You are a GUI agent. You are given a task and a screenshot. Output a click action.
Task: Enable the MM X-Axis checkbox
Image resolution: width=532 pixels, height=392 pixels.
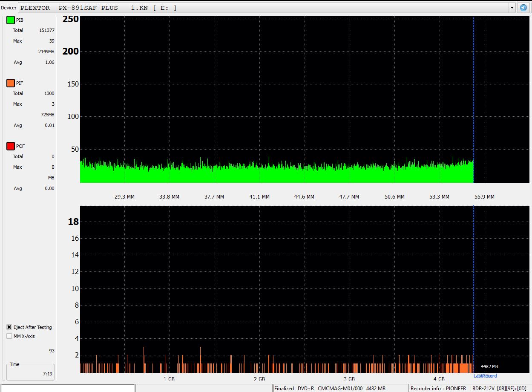[9, 336]
